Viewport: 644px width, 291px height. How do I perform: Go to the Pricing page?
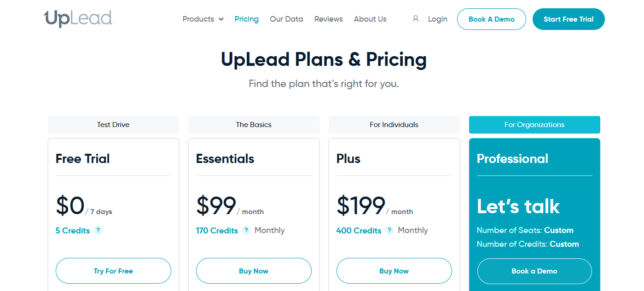[x=246, y=19]
